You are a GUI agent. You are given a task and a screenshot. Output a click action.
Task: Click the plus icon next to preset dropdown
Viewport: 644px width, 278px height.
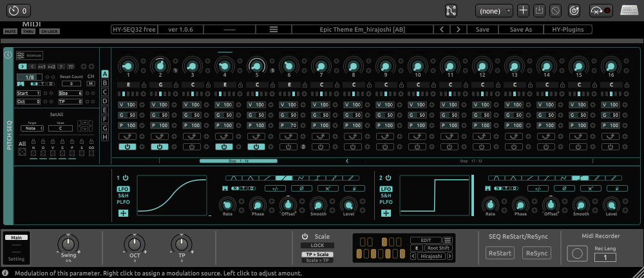coord(523,11)
